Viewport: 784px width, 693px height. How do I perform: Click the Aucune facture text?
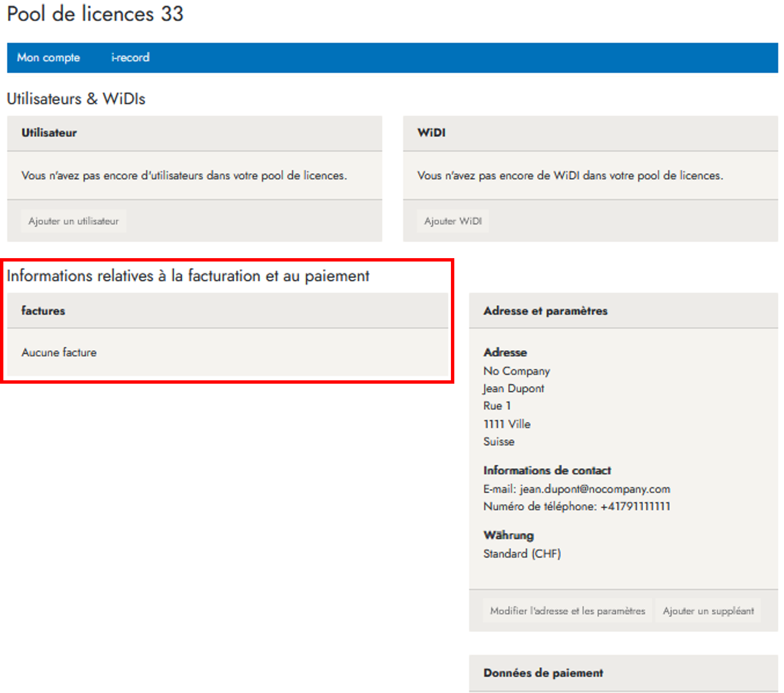pos(59,352)
